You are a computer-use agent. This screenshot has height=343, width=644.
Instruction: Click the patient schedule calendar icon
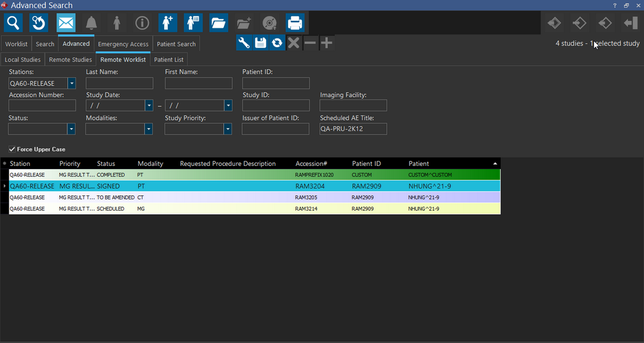pyautogui.click(x=193, y=23)
